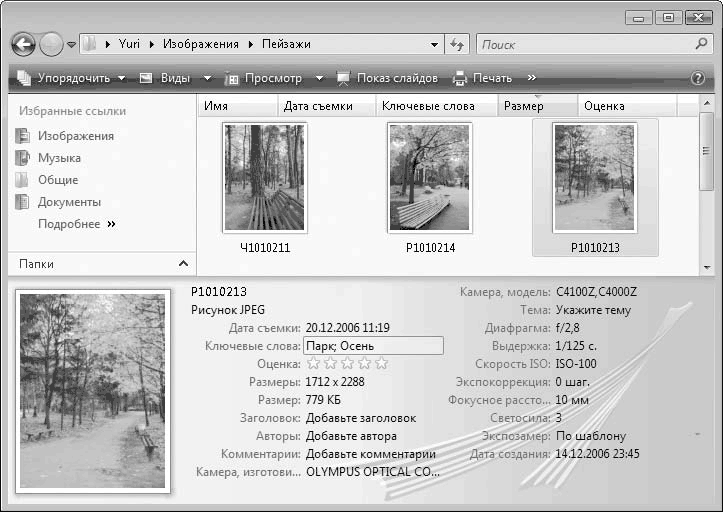723x512 pixels.
Task: Open the Документы favorite link
Action: point(69,202)
